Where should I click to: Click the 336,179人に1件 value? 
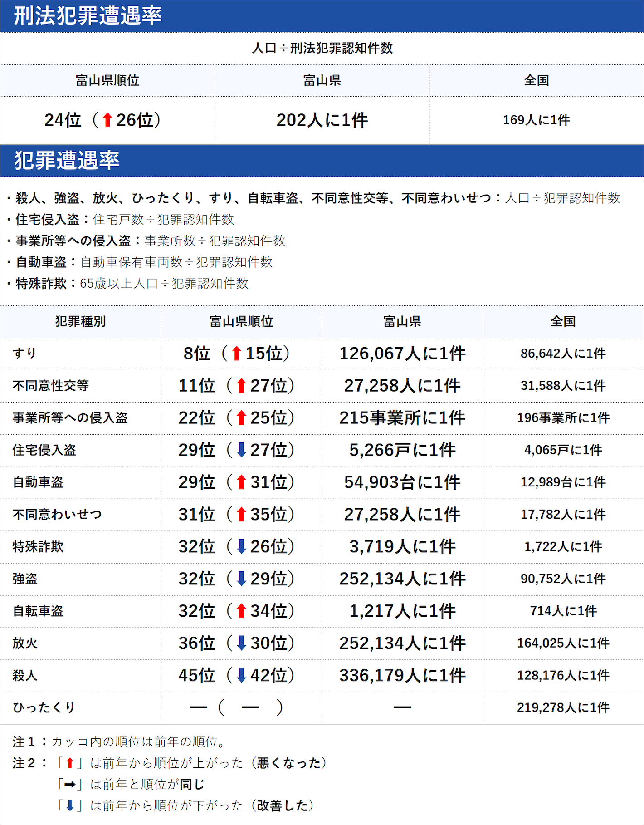[x=402, y=676]
